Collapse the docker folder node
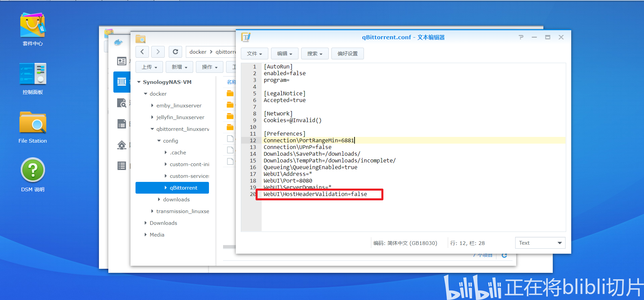 click(x=146, y=94)
